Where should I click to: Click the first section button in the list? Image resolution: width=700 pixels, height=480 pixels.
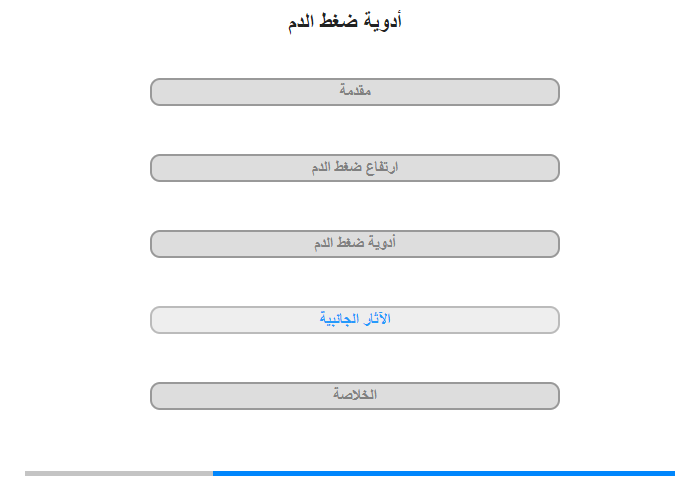point(355,92)
